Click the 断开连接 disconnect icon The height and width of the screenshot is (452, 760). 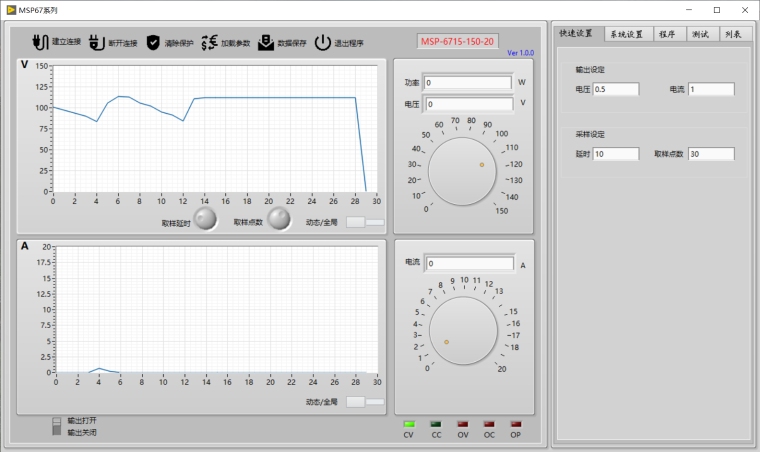(96, 43)
